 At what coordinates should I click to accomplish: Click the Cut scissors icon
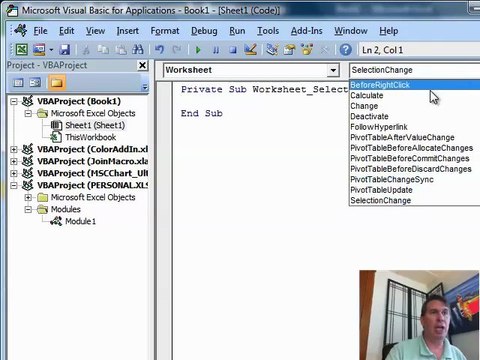pos(86,50)
